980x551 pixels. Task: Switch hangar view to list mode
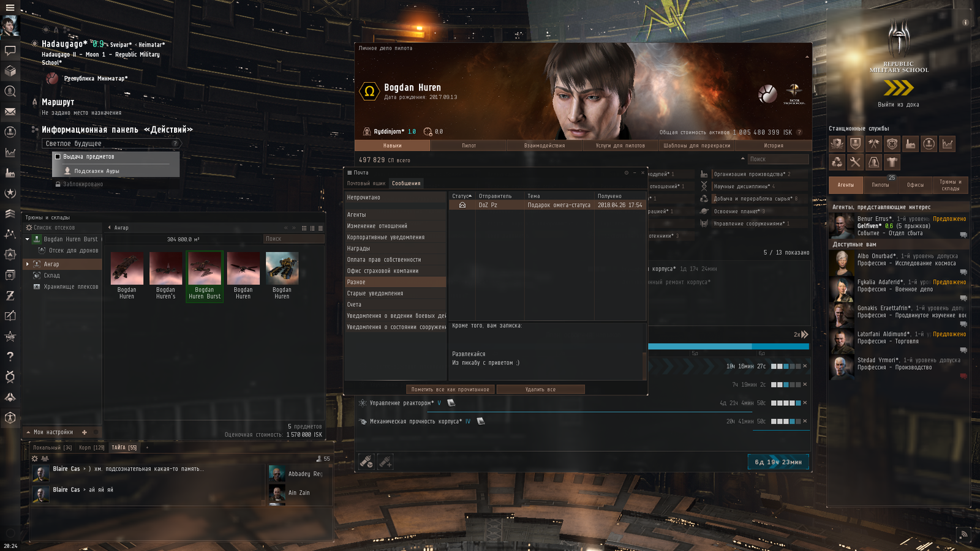(x=320, y=228)
